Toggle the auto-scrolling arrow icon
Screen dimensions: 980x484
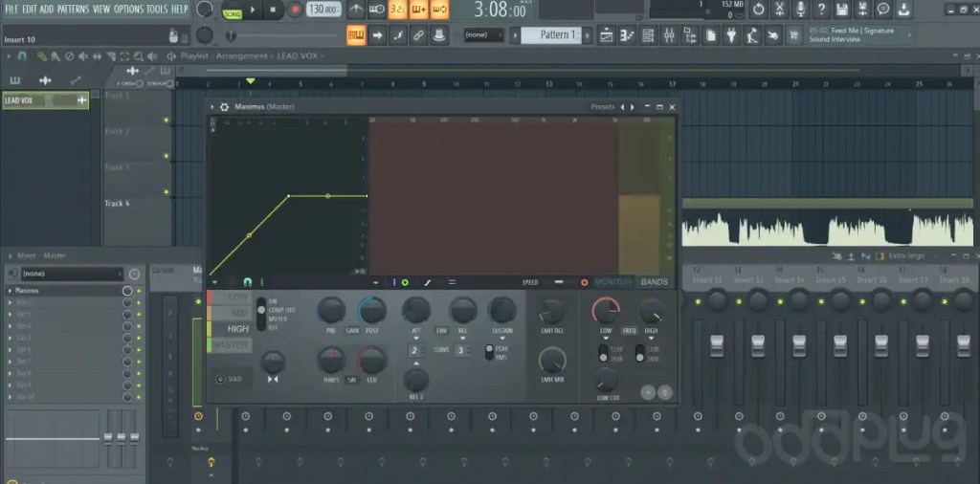pyautogui.click(x=377, y=35)
